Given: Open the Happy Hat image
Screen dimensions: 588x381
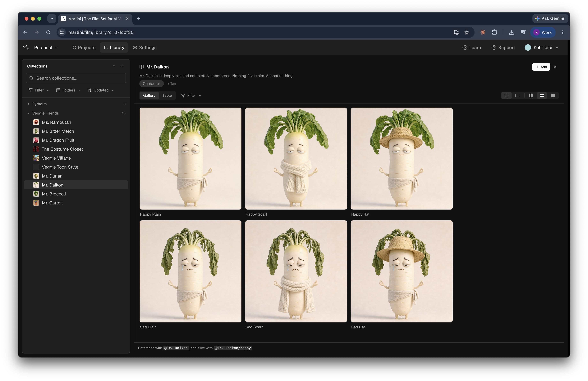Looking at the screenshot, I should pyautogui.click(x=402, y=159).
